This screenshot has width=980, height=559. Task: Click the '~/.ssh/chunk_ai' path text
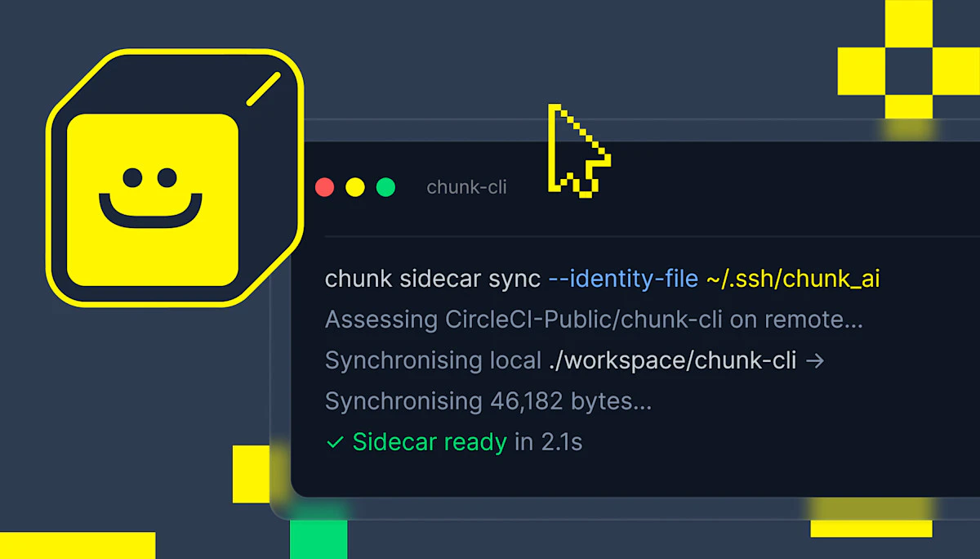pyautogui.click(x=793, y=279)
